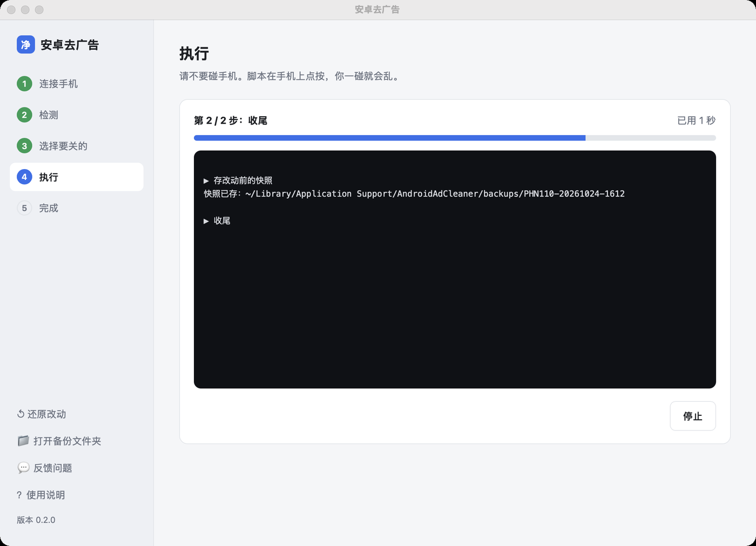756x546 pixels.
Task: Click the 版本 0.2.0 version label
Action: [x=36, y=520]
